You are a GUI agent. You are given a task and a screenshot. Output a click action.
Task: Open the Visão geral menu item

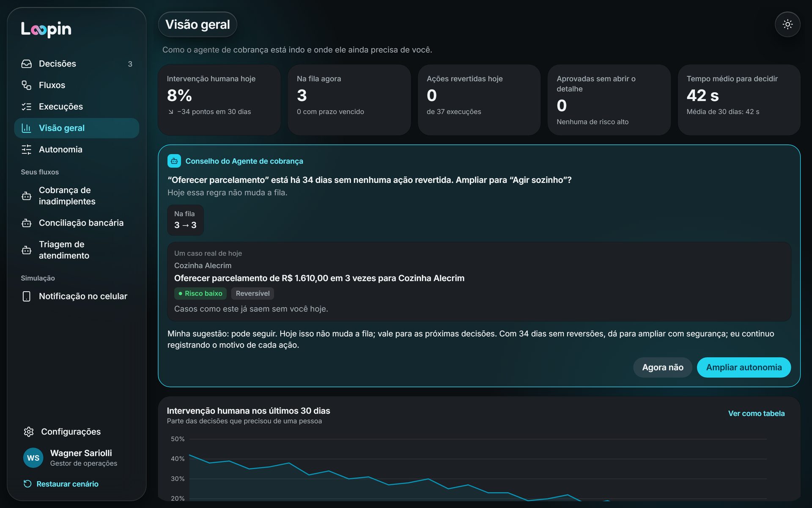pos(77,128)
